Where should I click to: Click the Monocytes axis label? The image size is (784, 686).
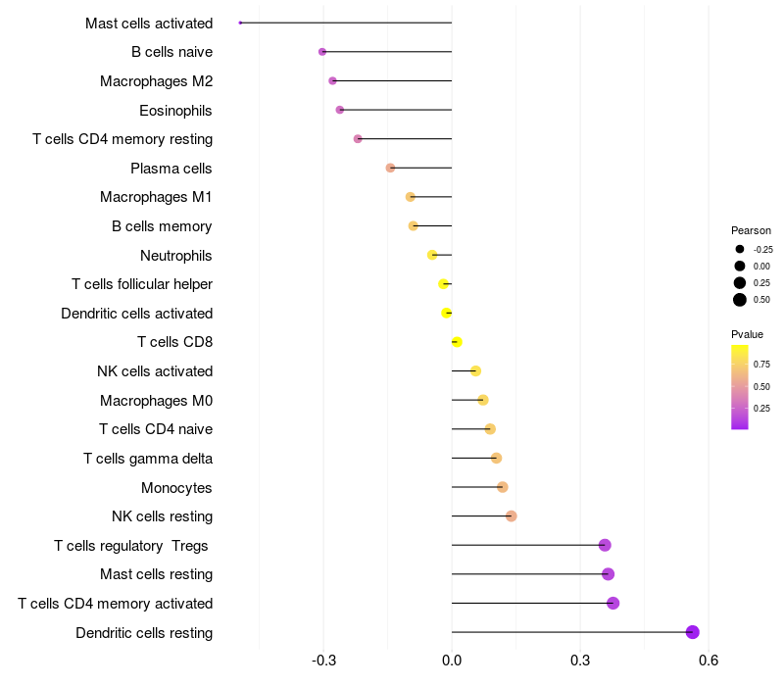(176, 487)
